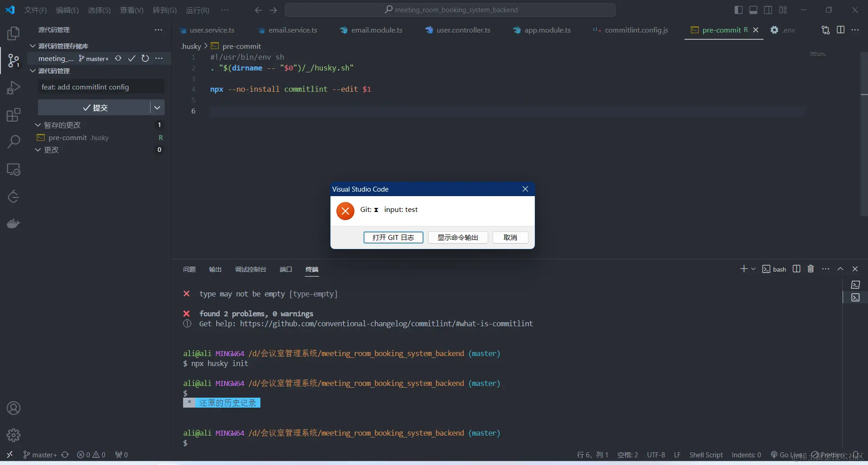This screenshot has height=465, width=868.
Task: Open editor more actions menu
Action: [855, 30]
